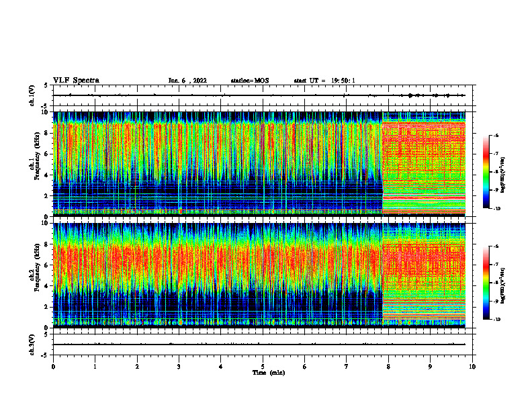Image resolution: width=532 pixels, height=411 pixels.
Task: Click the ch.2 spectrogram color bar
Action: 486,283
